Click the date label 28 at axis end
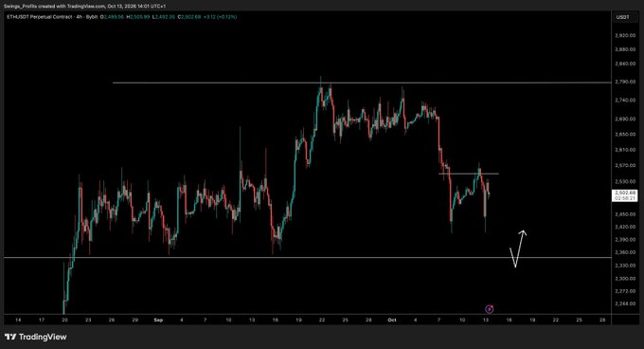Image resolution: width=644 pixels, height=349 pixels. click(x=602, y=320)
